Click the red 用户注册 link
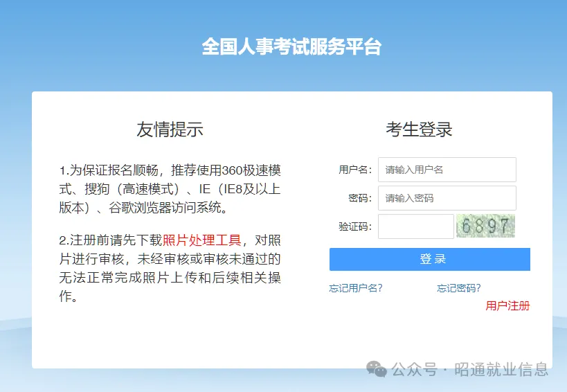Screen dimensions: 567x392 click(507, 306)
